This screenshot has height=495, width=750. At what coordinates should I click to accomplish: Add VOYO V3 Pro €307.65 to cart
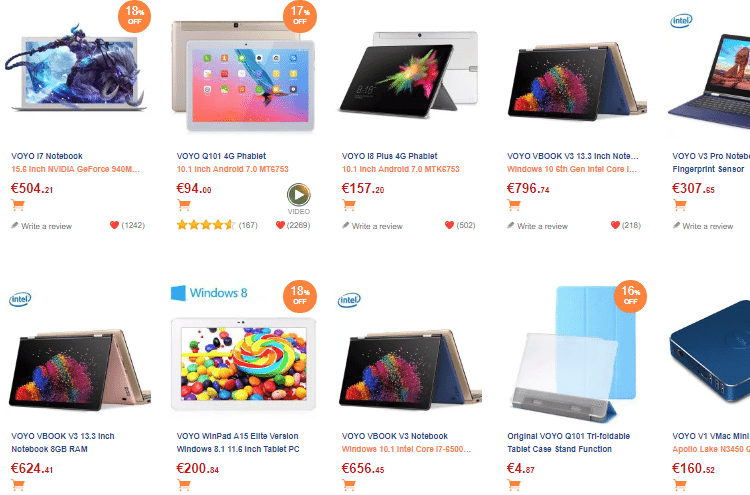680,206
